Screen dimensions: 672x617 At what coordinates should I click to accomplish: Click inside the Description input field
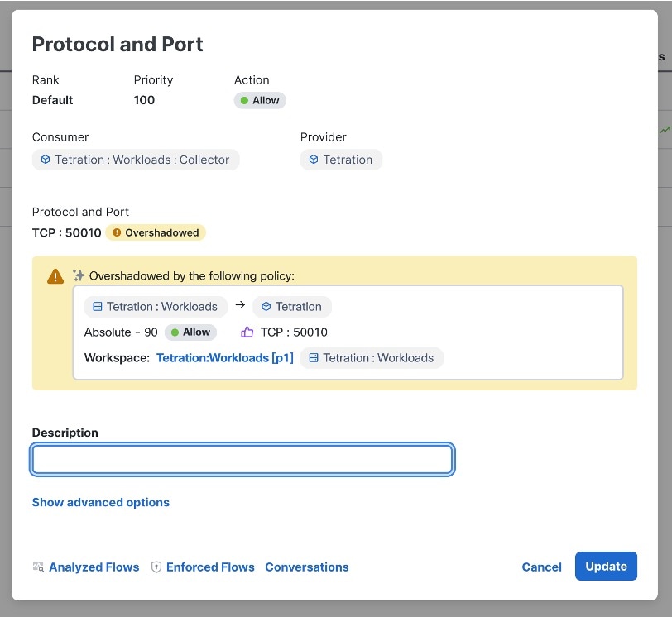242,459
